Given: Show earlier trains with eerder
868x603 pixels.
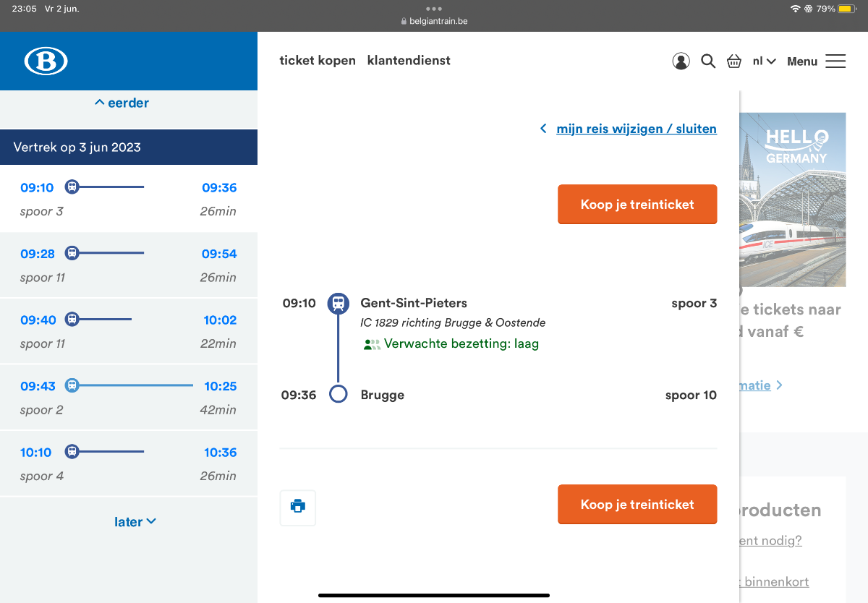Looking at the screenshot, I should pyautogui.click(x=122, y=103).
